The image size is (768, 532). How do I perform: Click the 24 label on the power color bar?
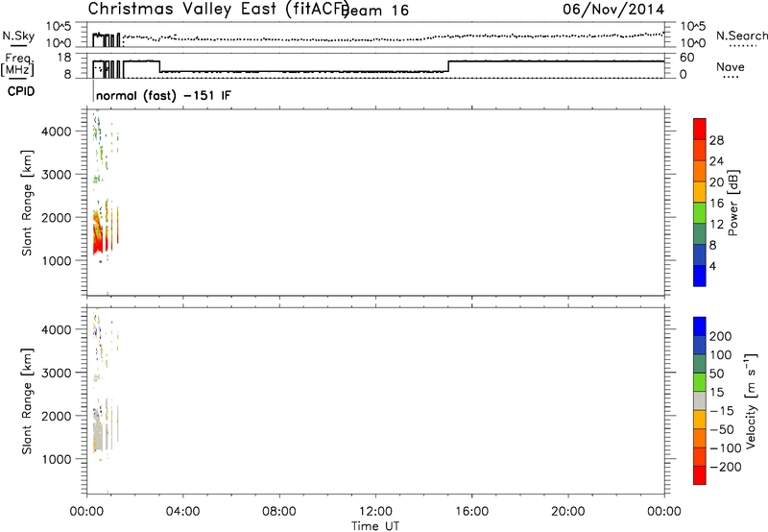(716, 161)
